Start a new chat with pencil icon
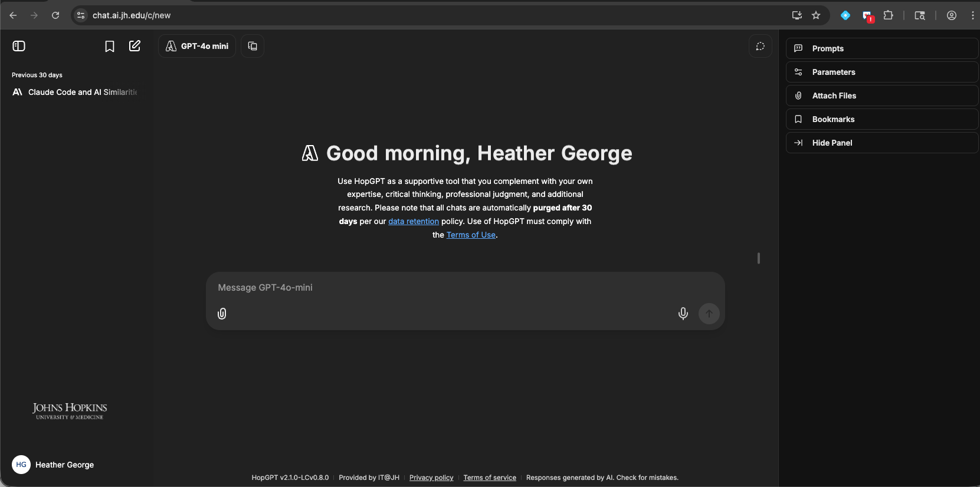Image resolution: width=980 pixels, height=487 pixels. (135, 46)
